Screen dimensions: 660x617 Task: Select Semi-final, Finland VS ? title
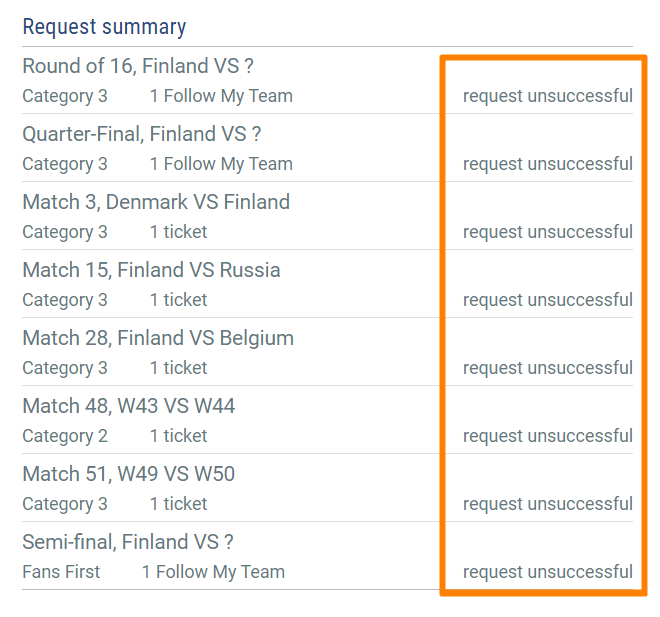click(128, 542)
